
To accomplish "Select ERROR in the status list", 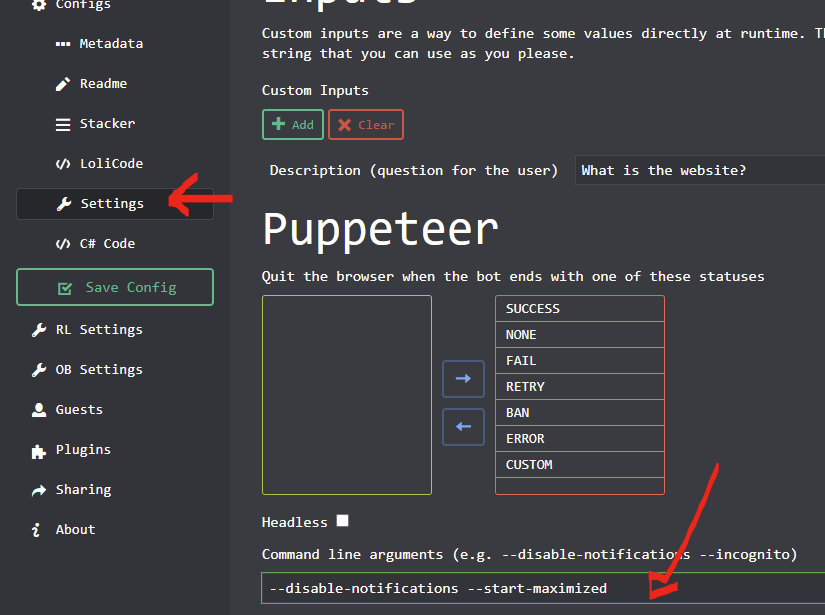I will point(580,439).
